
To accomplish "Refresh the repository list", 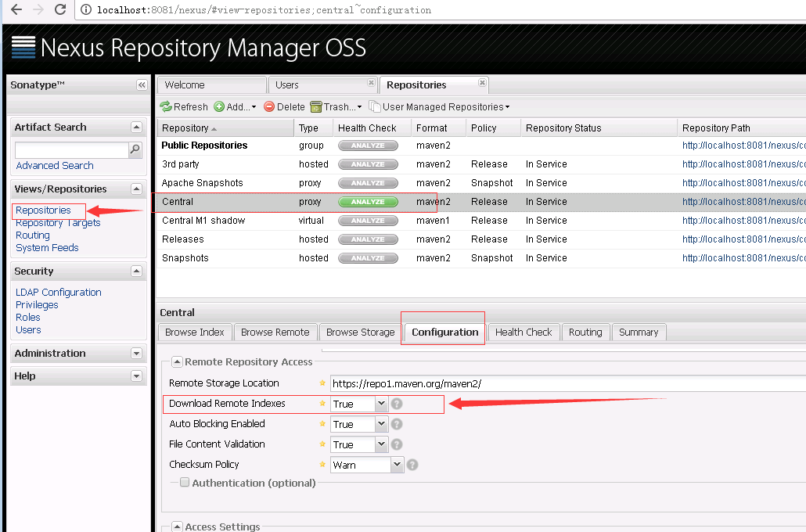I will pos(184,107).
